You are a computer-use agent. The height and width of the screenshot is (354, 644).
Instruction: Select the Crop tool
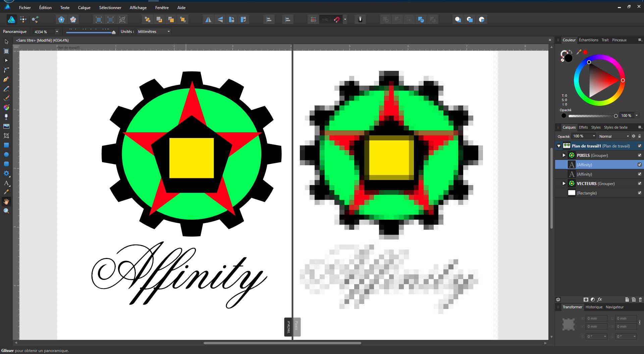point(6,136)
